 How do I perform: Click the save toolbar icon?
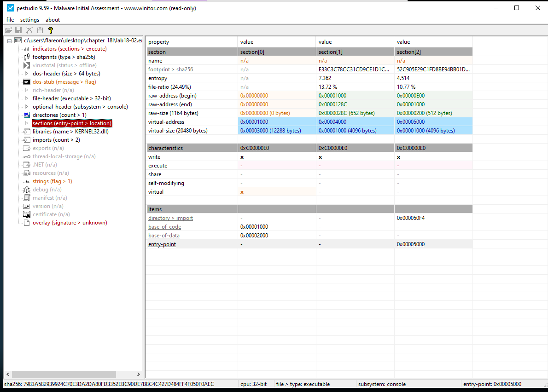click(x=18, y=30)
